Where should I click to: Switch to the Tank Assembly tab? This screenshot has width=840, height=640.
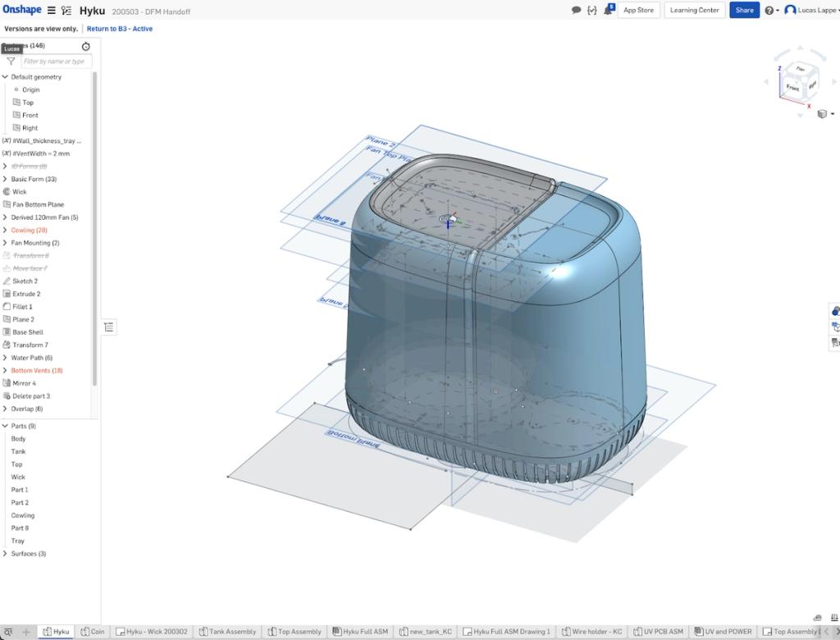pos(227,631)
